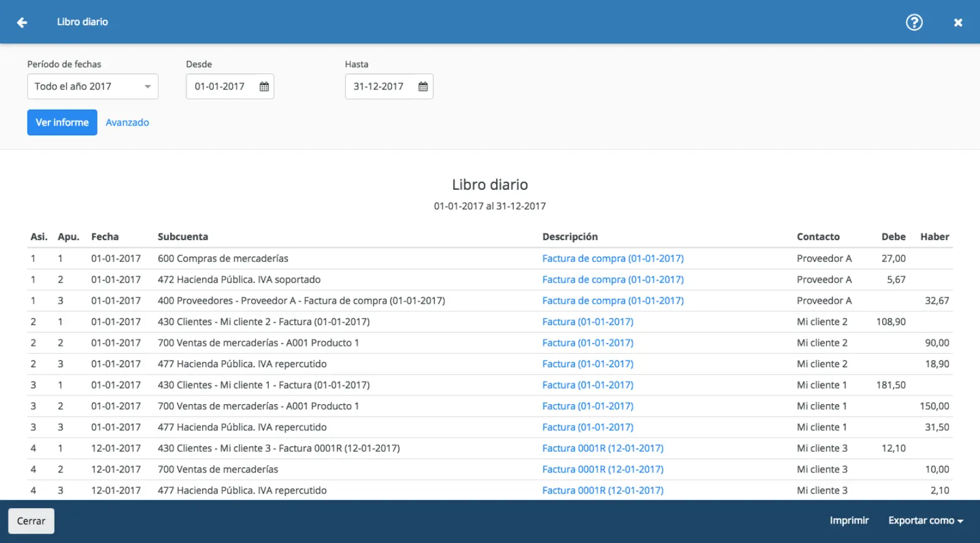980x543 pixels.
Task: Open Factura de compra link for account 600
Action: click(612, 258)
